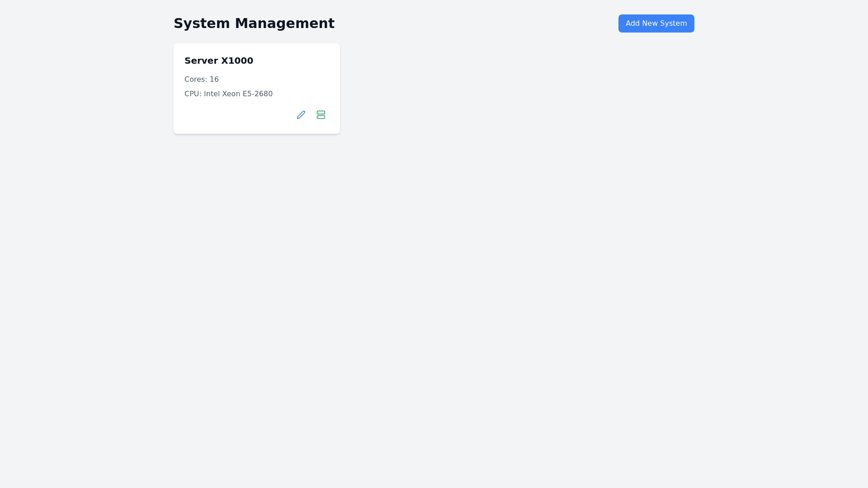
Task: Click the X1000 model text
Action: pyautogui.click(x=237, y=61)
